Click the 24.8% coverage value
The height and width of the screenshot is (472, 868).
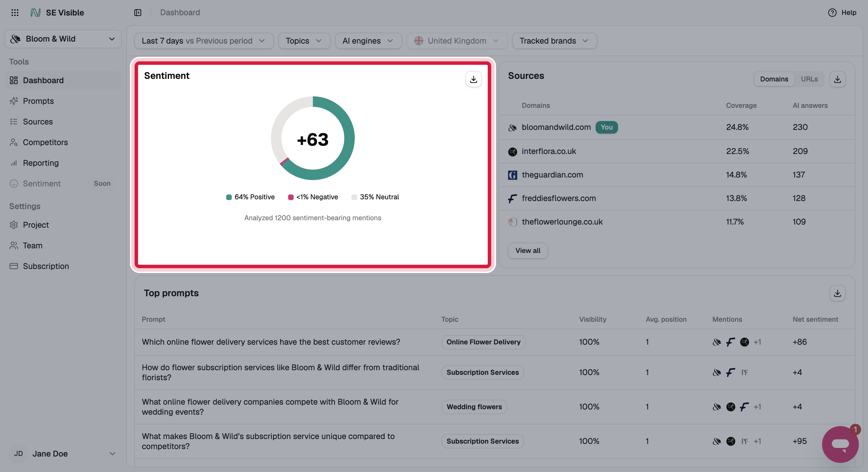pos(737,127)
